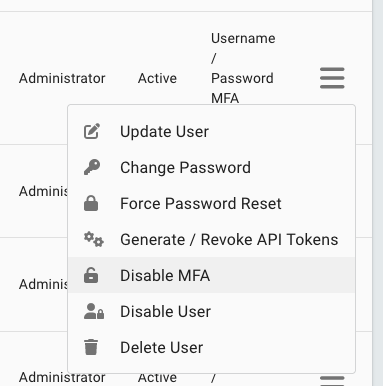Click the user-lock icon beside Disable User

94,311
